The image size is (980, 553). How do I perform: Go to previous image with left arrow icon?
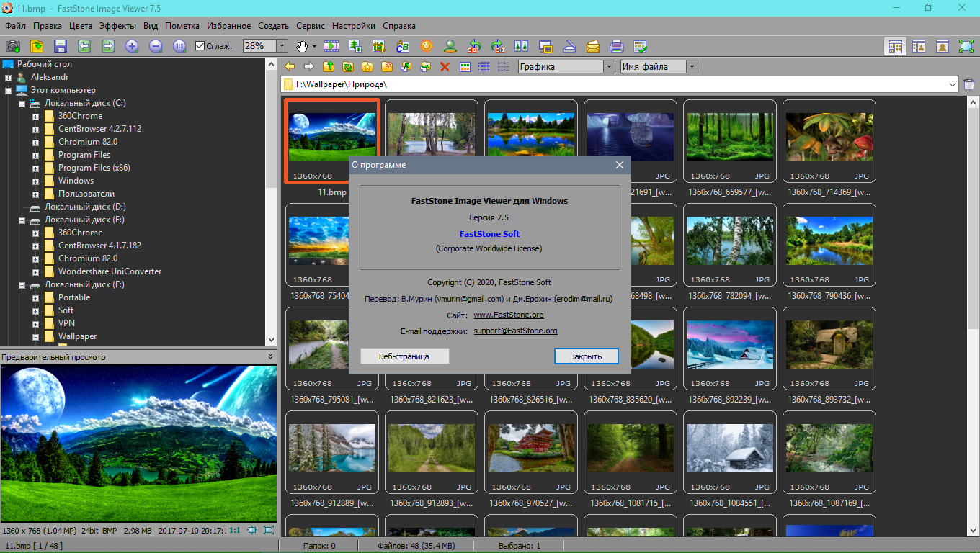pos(84,46)
